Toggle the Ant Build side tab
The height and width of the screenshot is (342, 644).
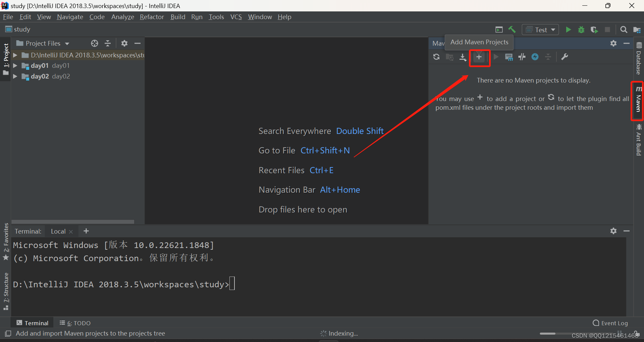pos(639,140)
